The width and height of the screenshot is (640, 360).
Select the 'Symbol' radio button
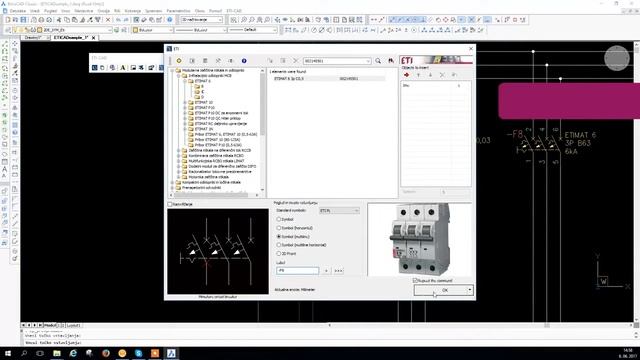tap(279, 220)
